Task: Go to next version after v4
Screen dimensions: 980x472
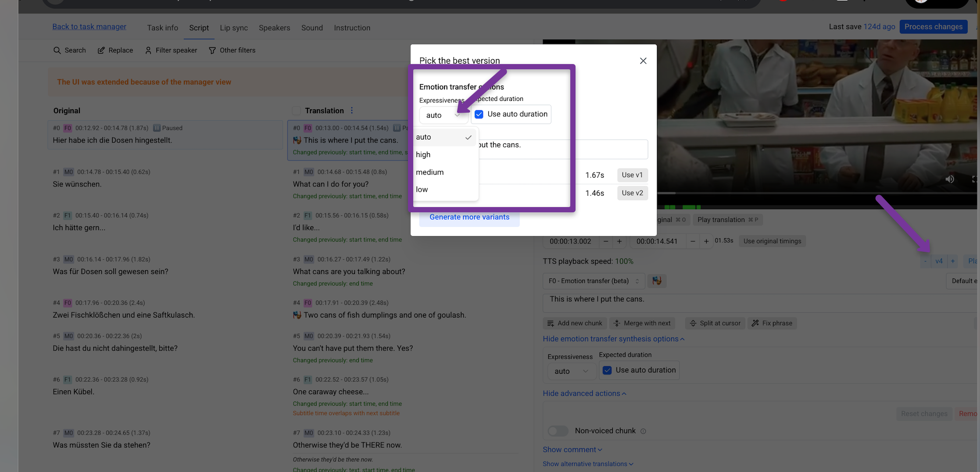Action: click(x=953, y=261)
